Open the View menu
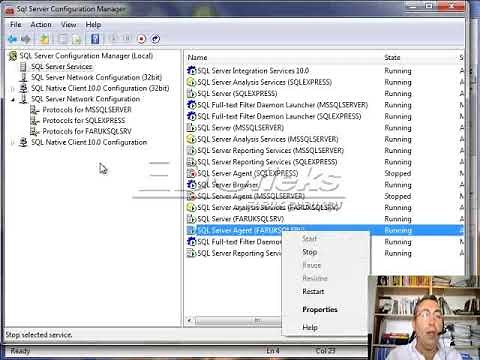 click(x=68, y=25)
